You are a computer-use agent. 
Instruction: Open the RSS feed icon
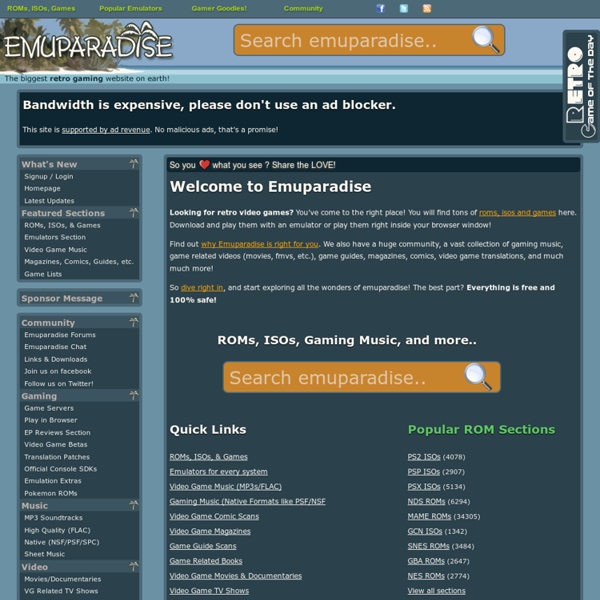[x=427, y=8]
